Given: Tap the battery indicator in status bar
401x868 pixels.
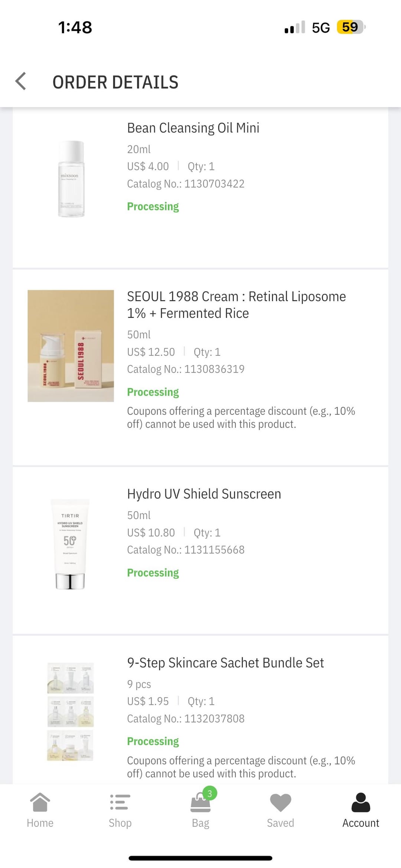Looking at the screenshot, I should pos(351,27).
